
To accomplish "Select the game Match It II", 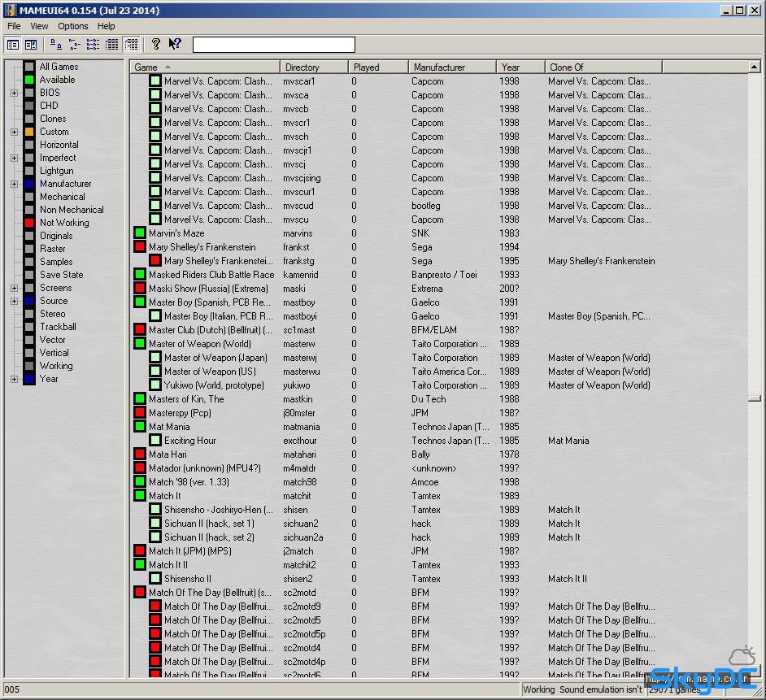I will point(168,565).
